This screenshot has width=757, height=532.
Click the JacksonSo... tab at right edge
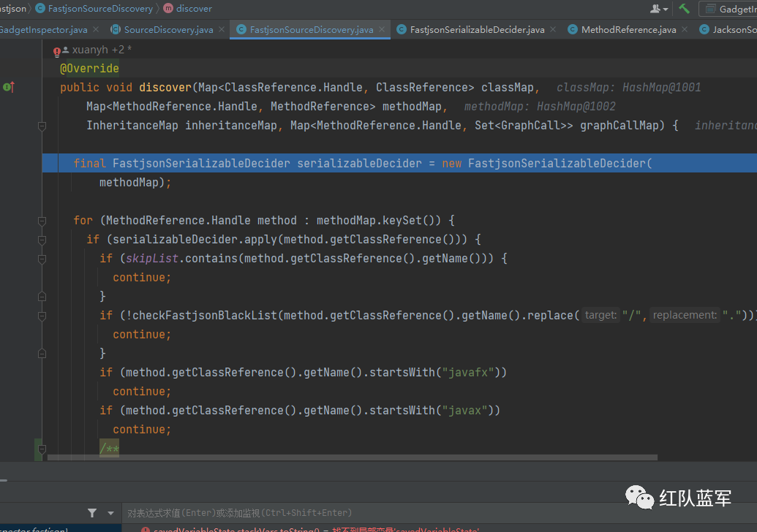point(728,29)
